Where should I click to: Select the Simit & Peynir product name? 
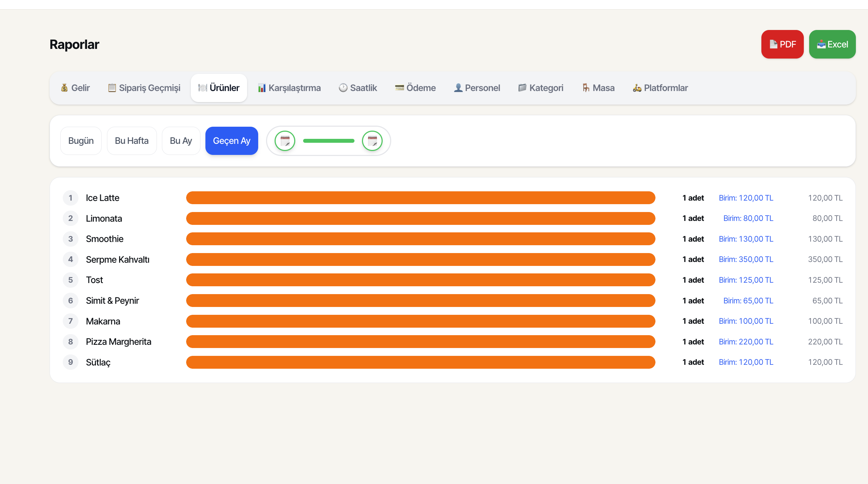pyautogui.click(x=112, y=301)
